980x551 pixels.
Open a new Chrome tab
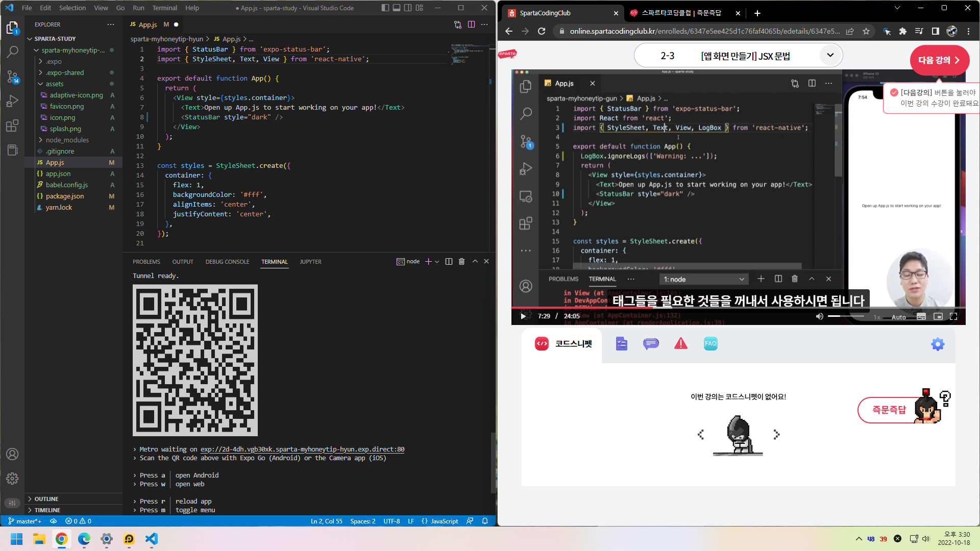[757, 13]
